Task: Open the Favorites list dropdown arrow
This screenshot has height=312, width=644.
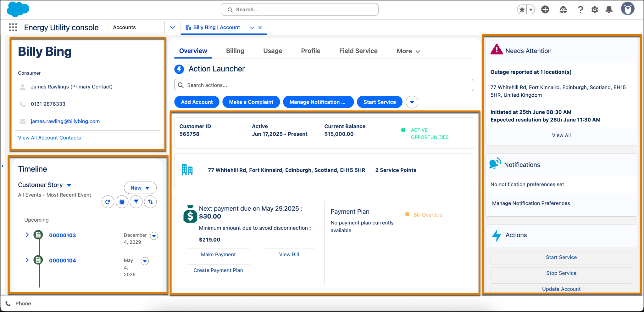Action: pos(531,10)
